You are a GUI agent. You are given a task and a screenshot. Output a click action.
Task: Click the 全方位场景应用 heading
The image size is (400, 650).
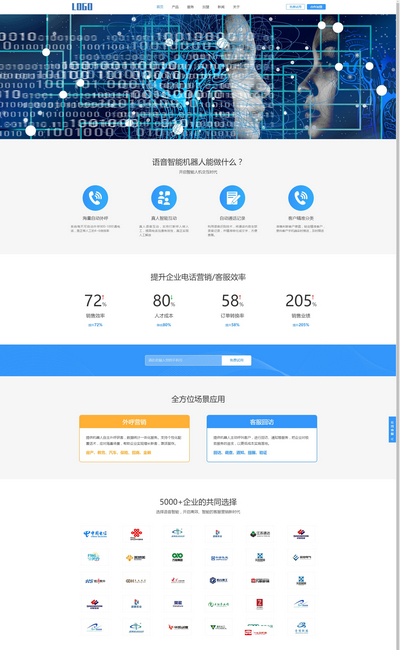[198, 399]
